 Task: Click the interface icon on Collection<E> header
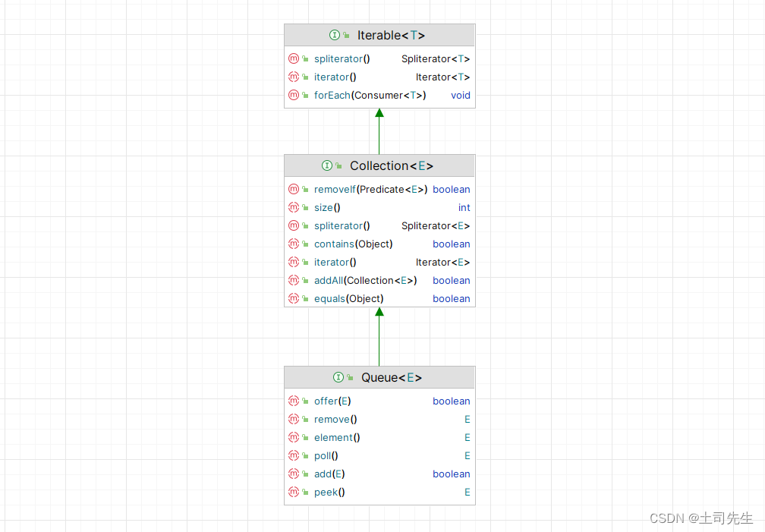click(x=326, y=165)
